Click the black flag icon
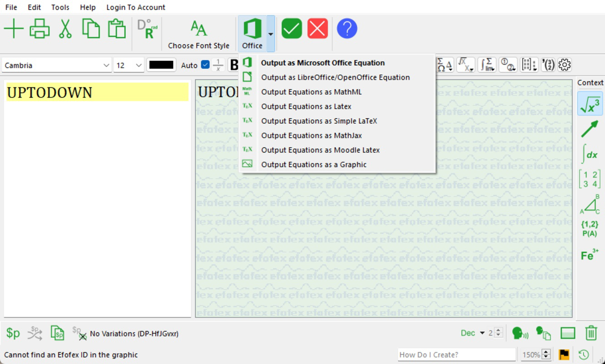The height and width of the screenshot is (364, 605). [564, 354]
